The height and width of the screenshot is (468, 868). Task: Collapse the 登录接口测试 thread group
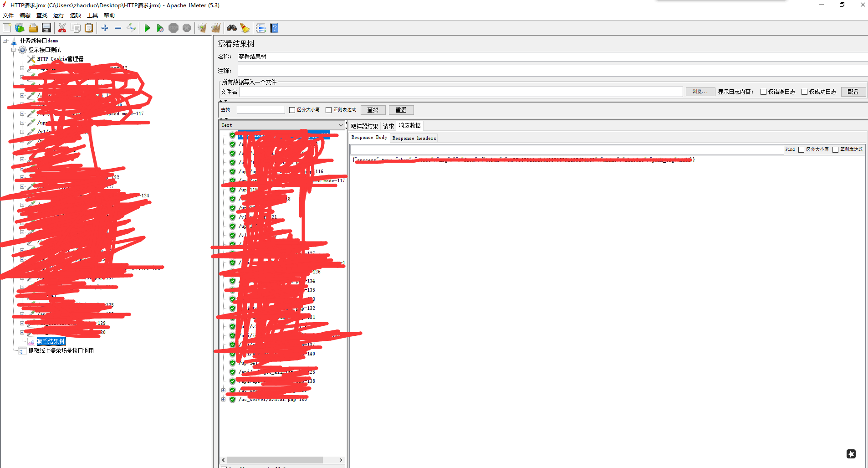[x=14, y=50]
